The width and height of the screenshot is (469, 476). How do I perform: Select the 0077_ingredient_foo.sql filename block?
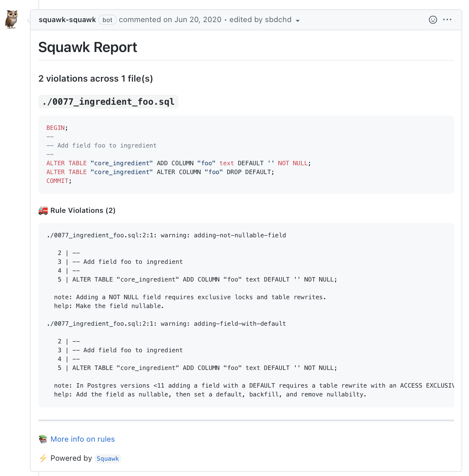pyautogui.click(x=108, y=102)
